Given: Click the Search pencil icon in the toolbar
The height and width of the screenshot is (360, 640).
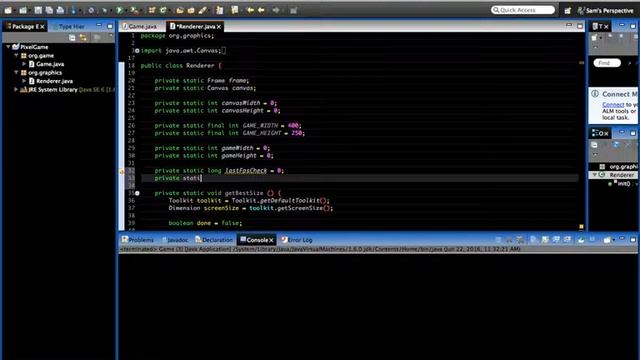Looking at the screenshot, I should coord(202,10).
